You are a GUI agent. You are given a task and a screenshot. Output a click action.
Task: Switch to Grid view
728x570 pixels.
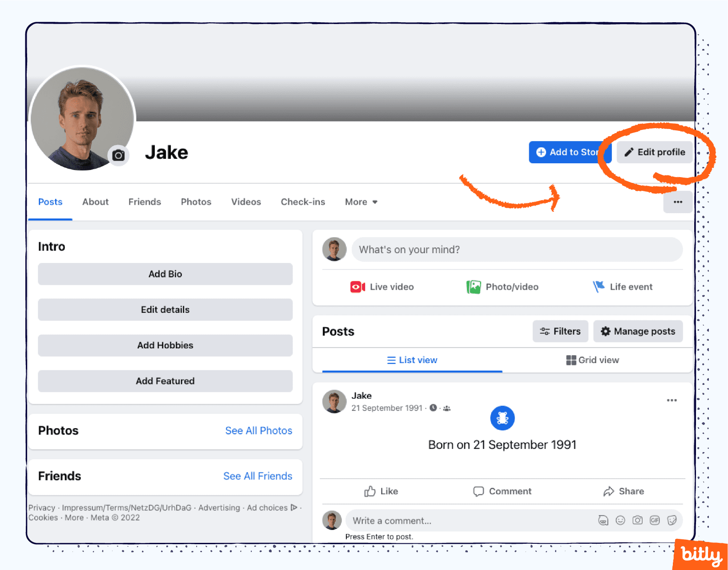[x=592, y=360]
